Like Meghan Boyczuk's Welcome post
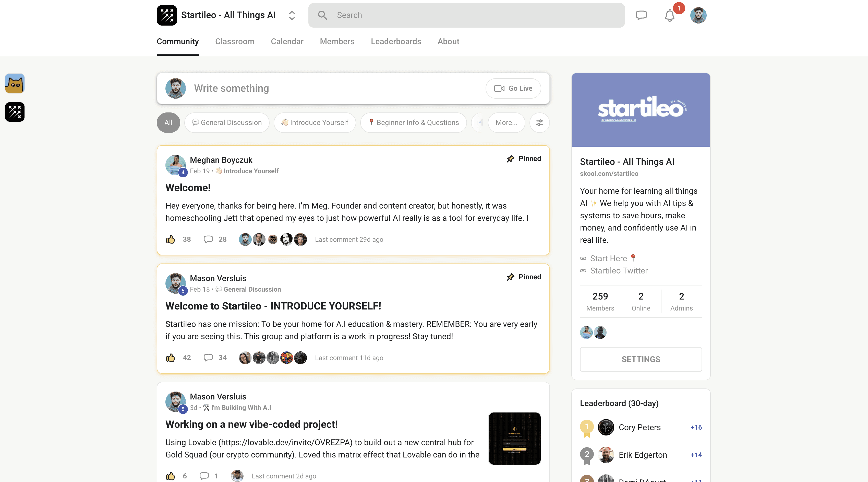The width and height of the screenshot is (868, 482). pyautogui.click(x=171, y=239)
